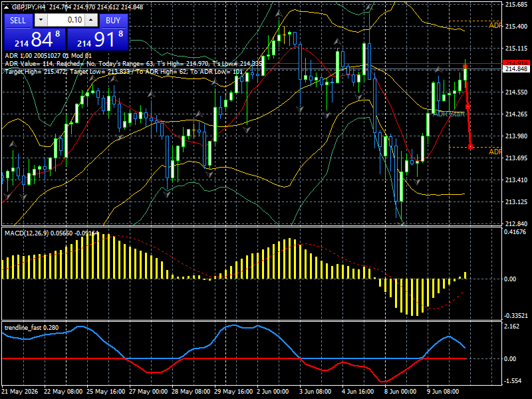This screenshot has width=532, height=399.
Task: Click the 0.10 volume input field
Action: click(x=66, y=21)
